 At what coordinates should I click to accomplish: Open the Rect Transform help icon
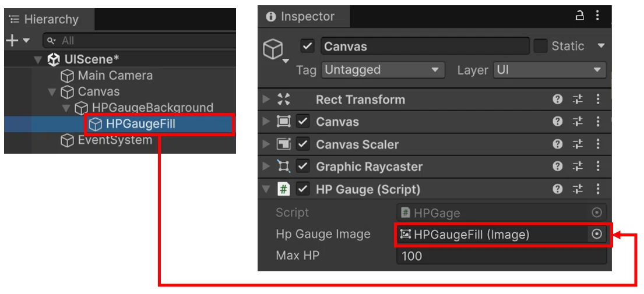[557, 99]
